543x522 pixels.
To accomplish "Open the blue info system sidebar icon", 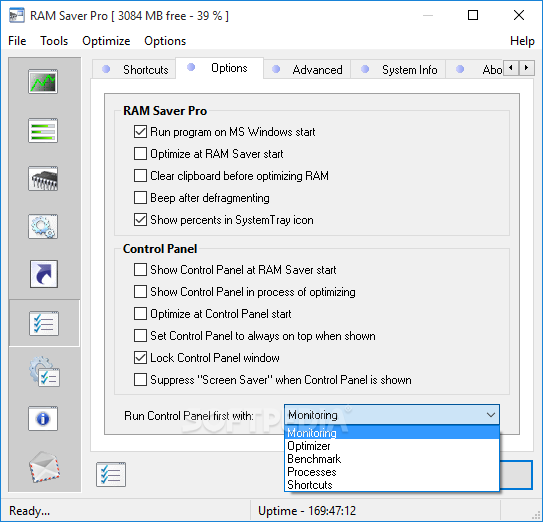I will pos(43,418).
